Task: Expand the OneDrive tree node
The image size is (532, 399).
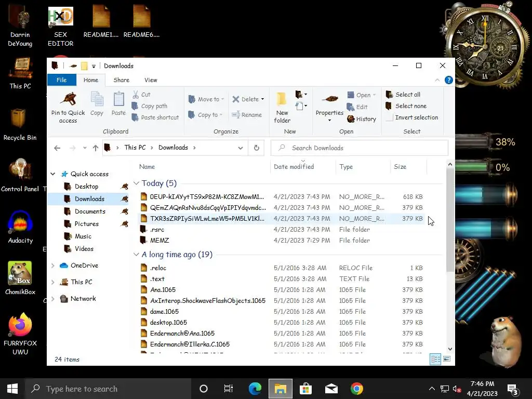Action: (x=53, y=265)
